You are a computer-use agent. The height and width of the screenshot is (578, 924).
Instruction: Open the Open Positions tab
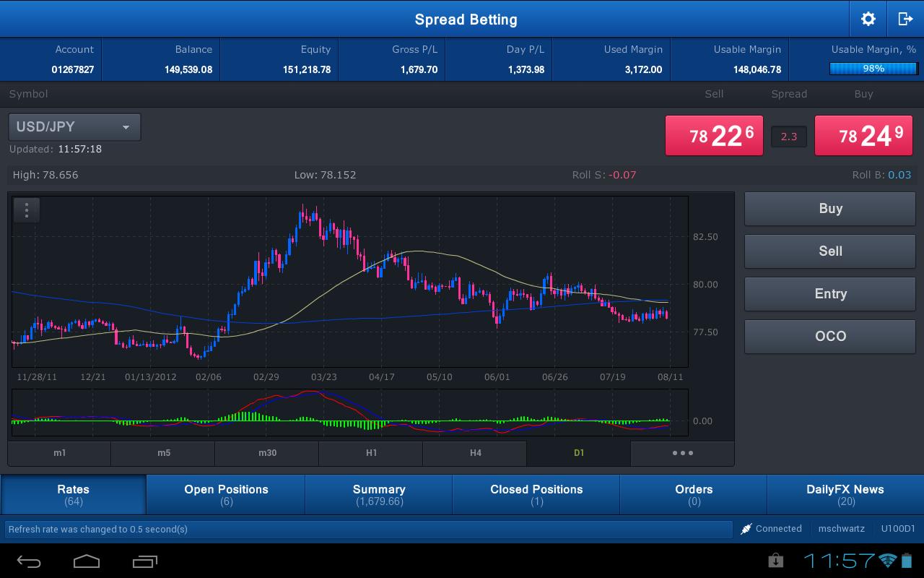coord(226,494)
